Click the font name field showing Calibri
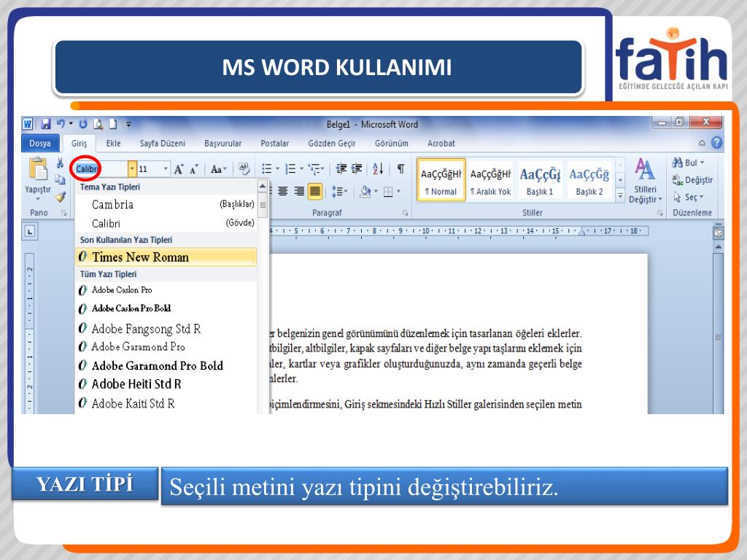 point(101,169)
